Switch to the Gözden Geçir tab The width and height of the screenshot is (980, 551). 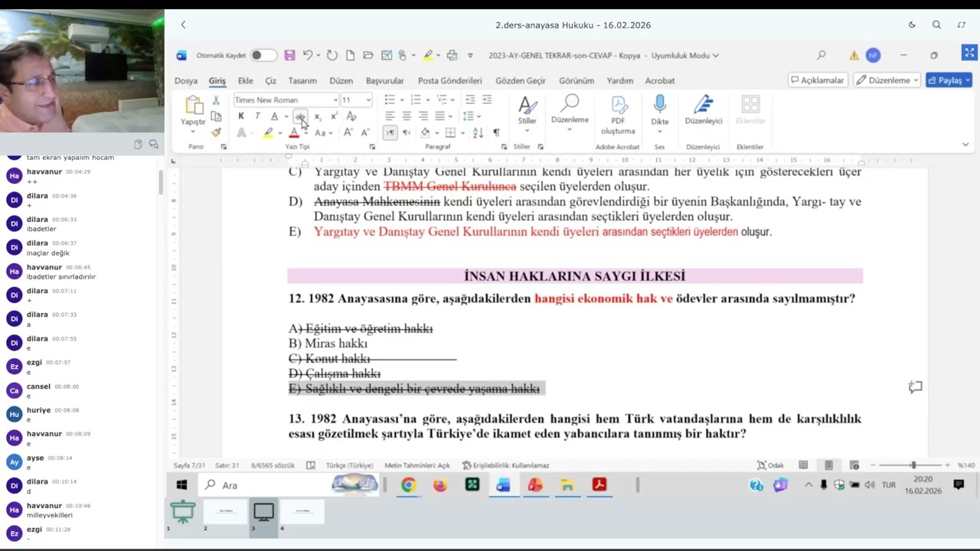click(x=521, y=80)
